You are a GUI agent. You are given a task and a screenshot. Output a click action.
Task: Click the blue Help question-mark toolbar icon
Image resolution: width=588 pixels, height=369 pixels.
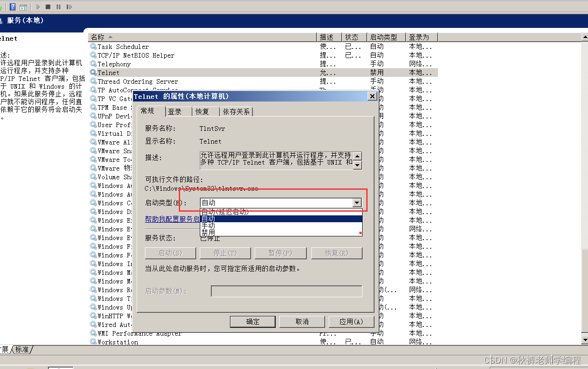[12, 7]
